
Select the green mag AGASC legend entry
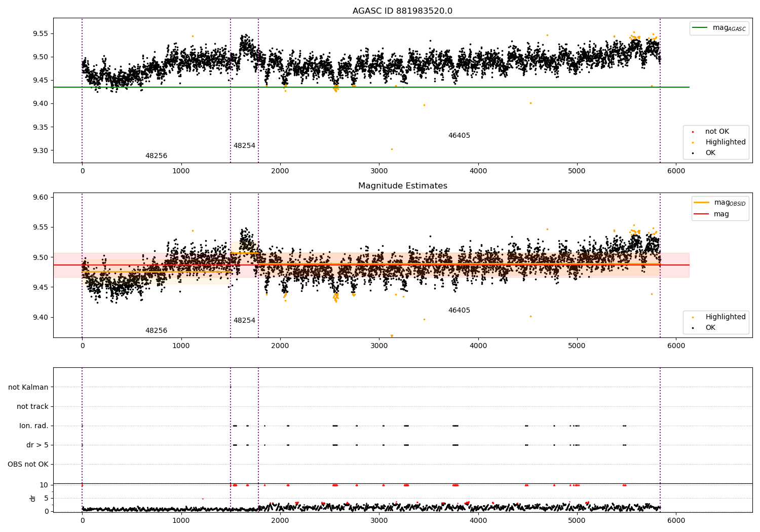point(719,28)
